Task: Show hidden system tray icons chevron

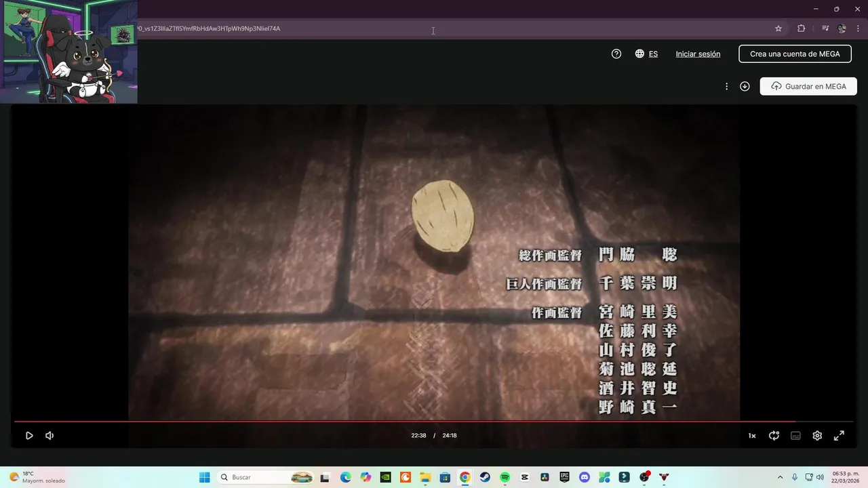Action: [x=780, y=477]
